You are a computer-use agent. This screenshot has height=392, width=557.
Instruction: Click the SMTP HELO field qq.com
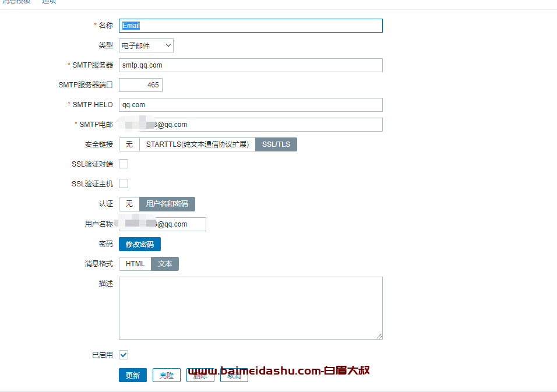pos(251,105)
